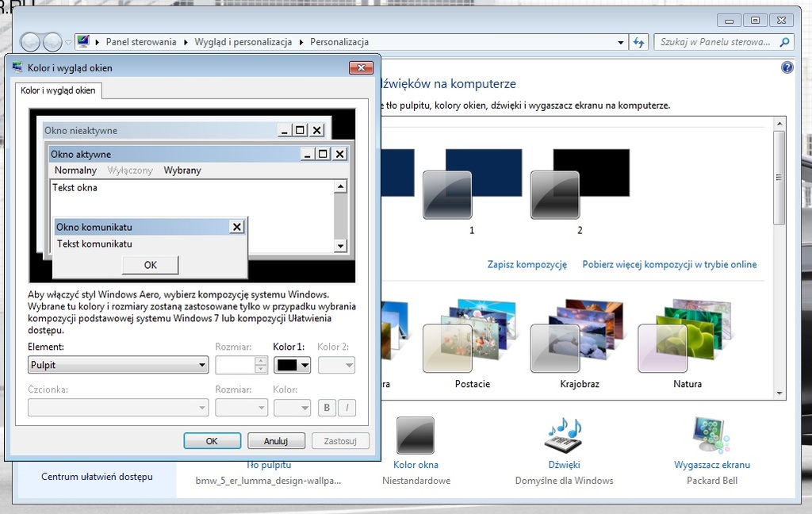
Task: Click the search magnifier in Control Panel
Action: [784, 42]
